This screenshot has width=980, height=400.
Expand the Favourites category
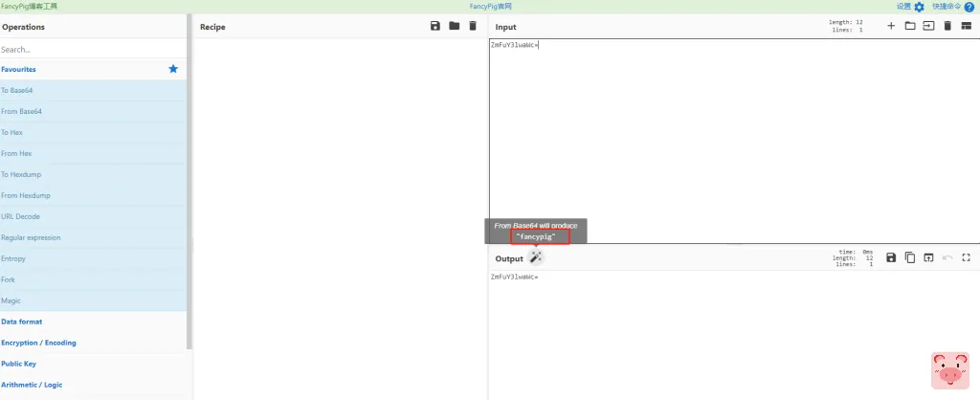[93, 69]
